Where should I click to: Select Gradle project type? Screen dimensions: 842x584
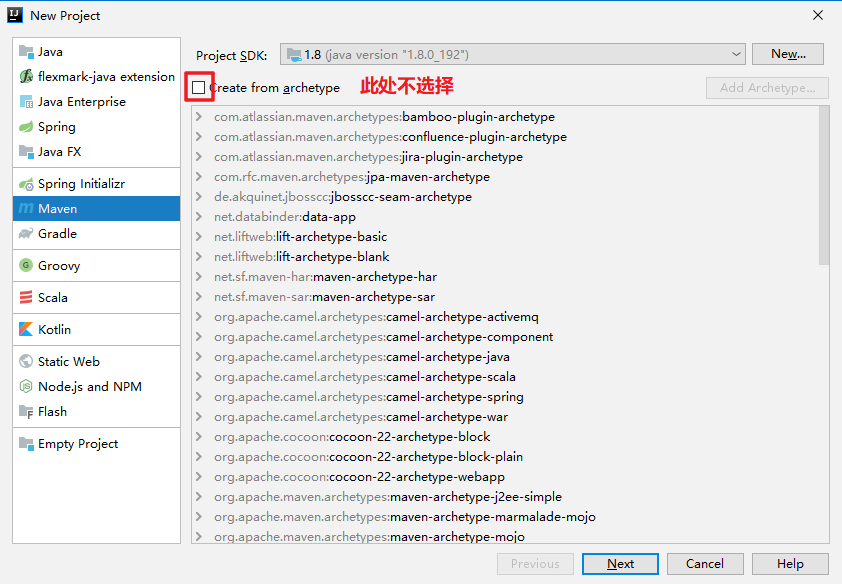97,233
